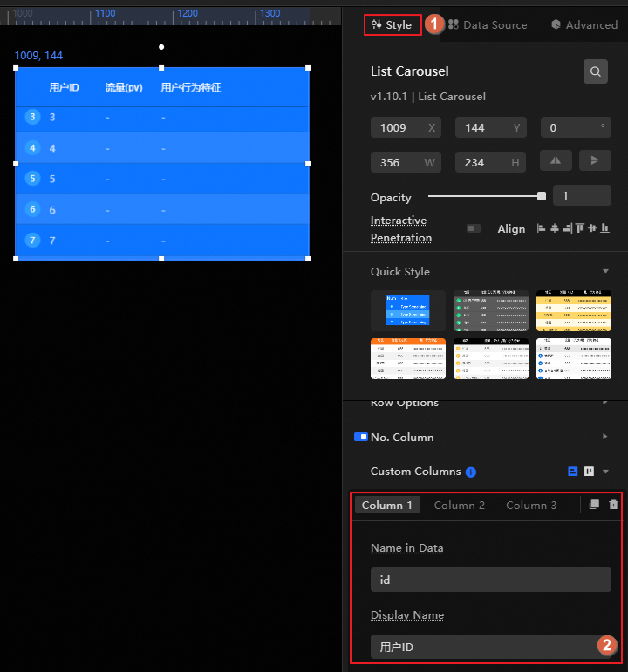Click the bottom-left resize handle of the widget
This screenshot has height=672, width=628.
coord(16,259)
